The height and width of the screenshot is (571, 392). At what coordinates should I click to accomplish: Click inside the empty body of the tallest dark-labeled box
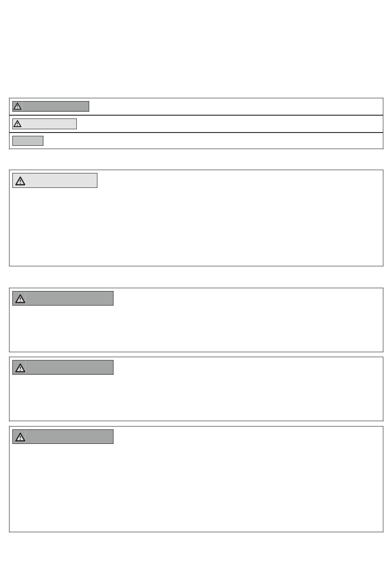point(196,488)
